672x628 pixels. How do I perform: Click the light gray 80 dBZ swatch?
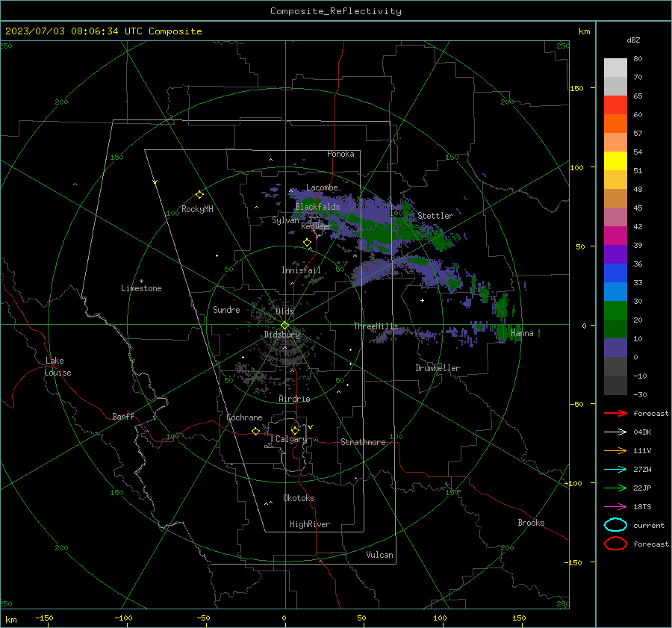pos(615,67)
